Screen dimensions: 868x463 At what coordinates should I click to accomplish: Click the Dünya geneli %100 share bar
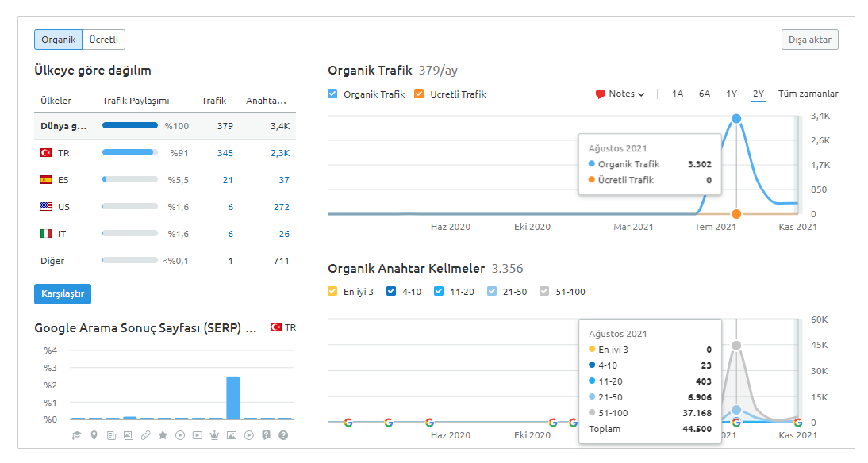[x=130, y=125]
